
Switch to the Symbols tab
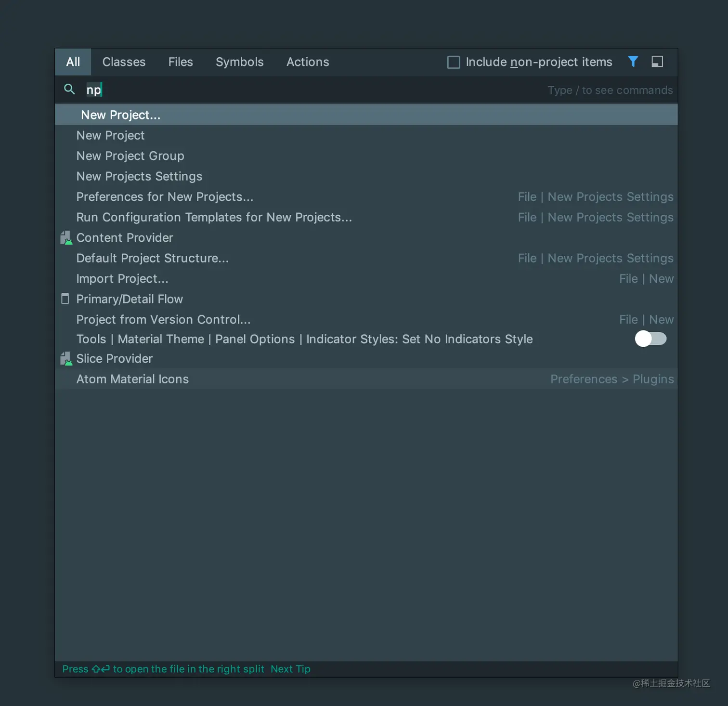point(239,62)
